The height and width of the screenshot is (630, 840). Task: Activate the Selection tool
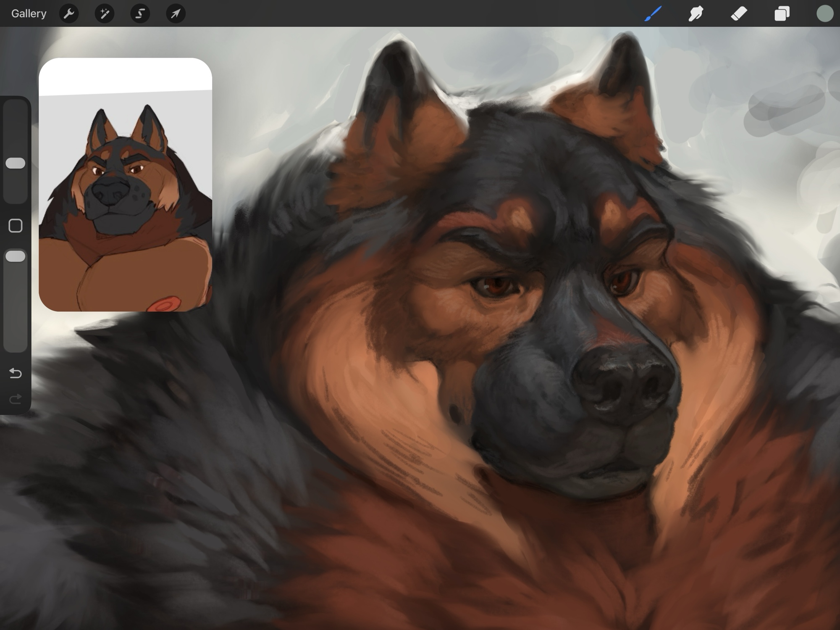pos(140,13)
